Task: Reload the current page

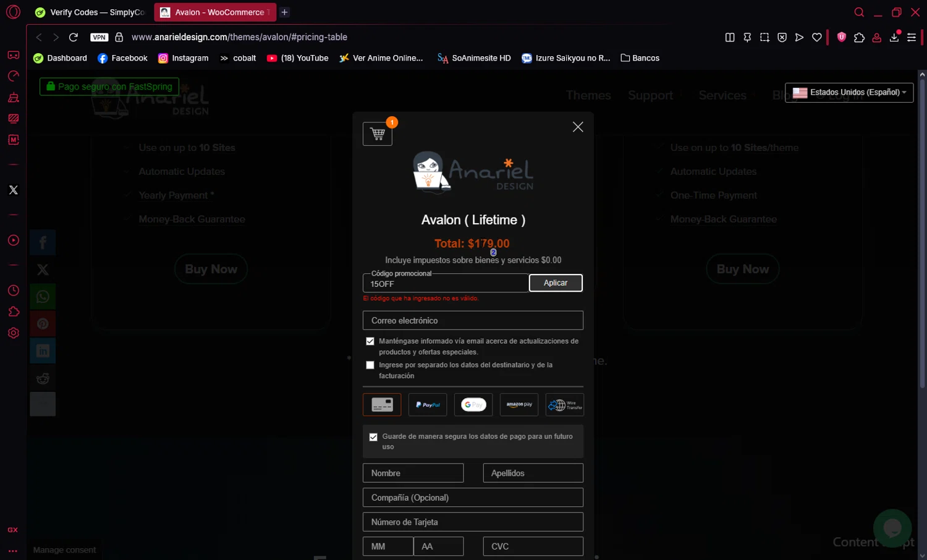Action: pyautogui.click(x=74, y=37)
